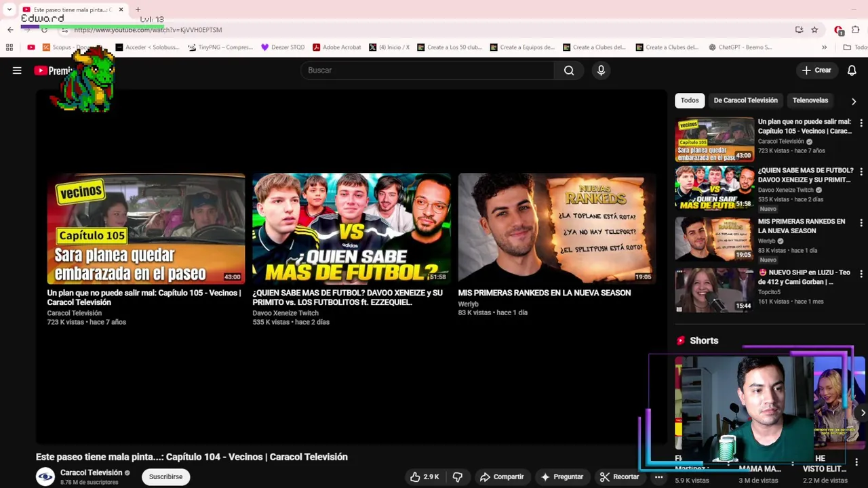Subscribe with the Suscribirse button
The image size is (868, 488).
165,476
